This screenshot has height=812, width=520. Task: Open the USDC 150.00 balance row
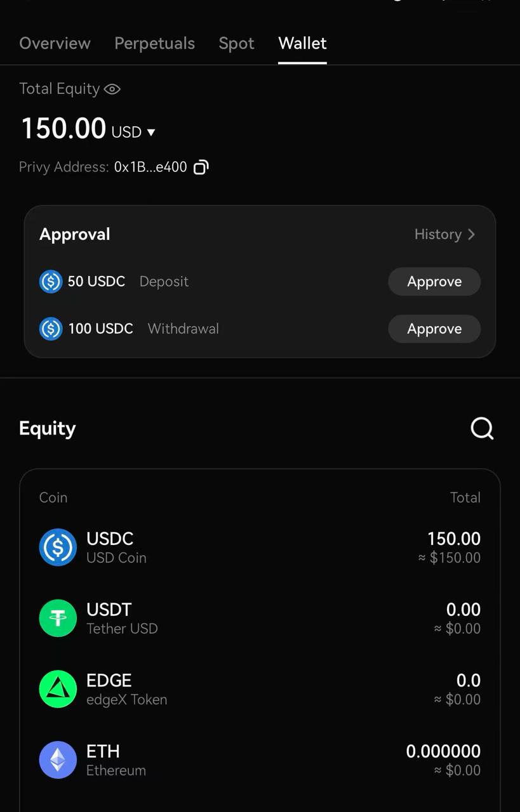[260, 547]
